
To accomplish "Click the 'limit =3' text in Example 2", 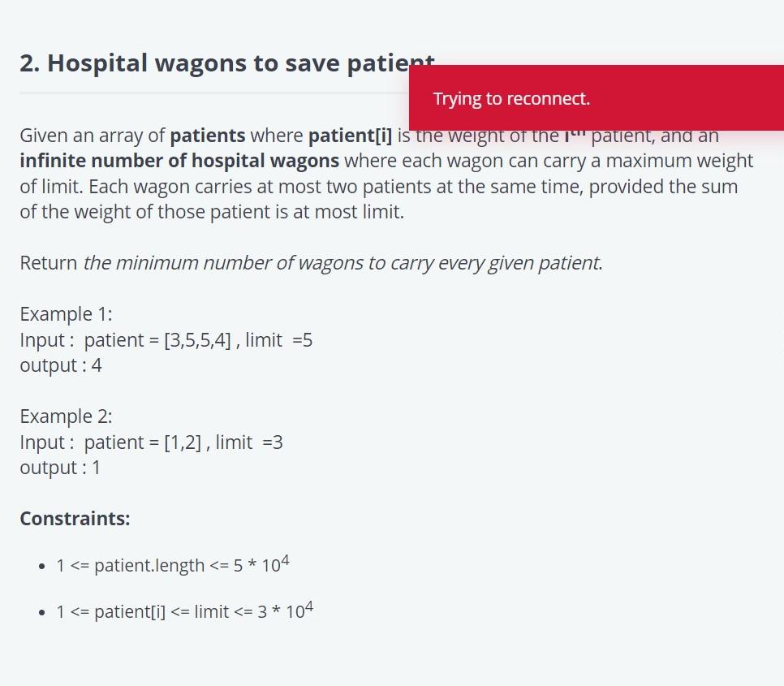I will pyautogui.click(x=249, y=442).
